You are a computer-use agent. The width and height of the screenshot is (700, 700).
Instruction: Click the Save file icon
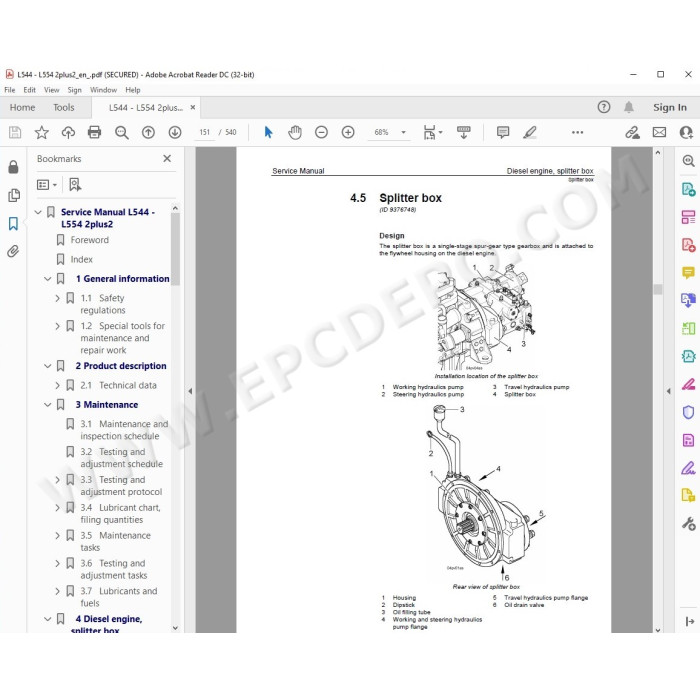pos(15,132)
